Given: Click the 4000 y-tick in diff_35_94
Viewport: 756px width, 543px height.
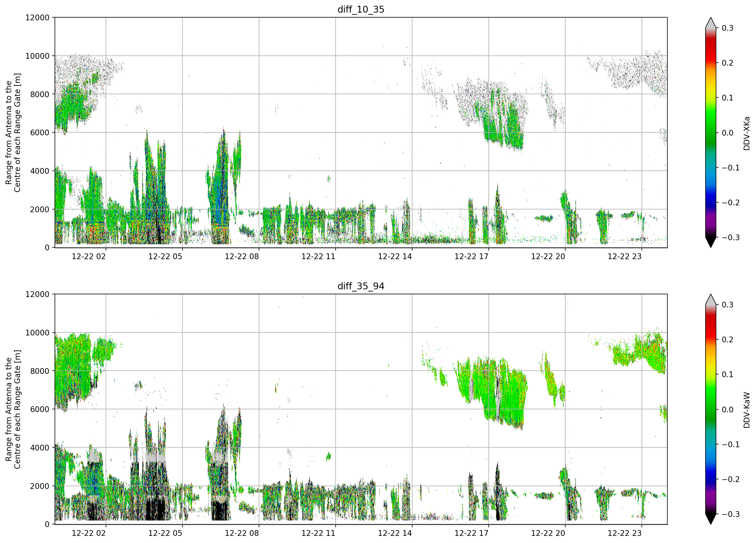Looking at the screenshot, I should pyautogui.click(x=40, y=448).
